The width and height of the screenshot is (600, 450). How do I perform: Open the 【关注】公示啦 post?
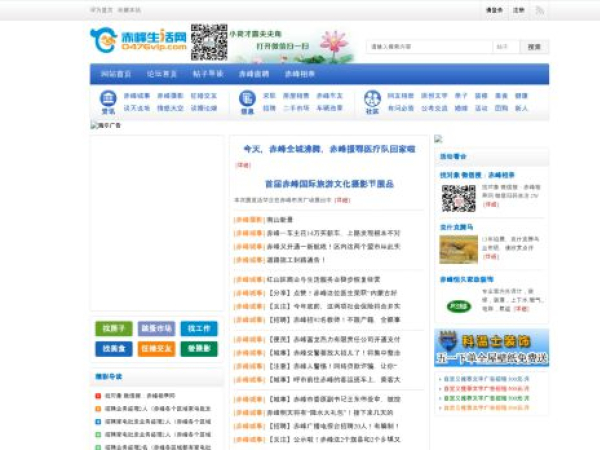click(x=334, y=439)
